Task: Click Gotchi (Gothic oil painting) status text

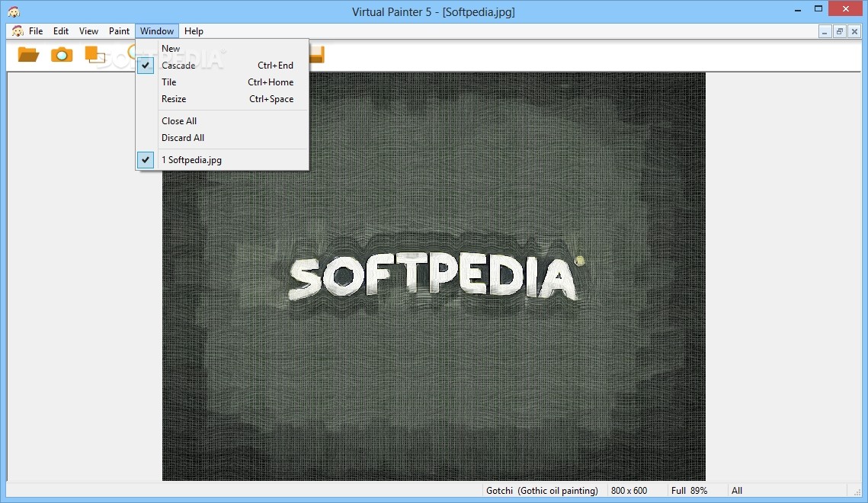Action: point(542,491)
